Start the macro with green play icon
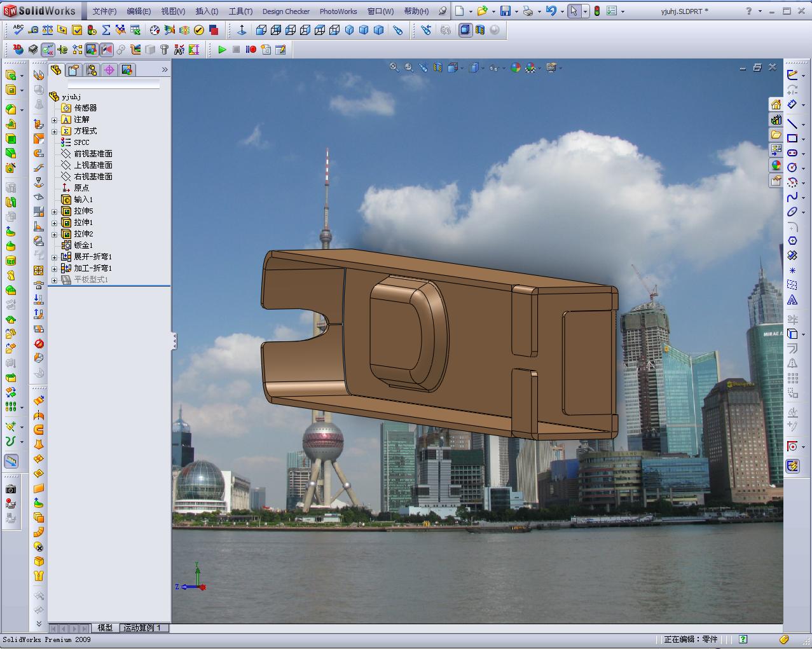Viewport: 812px width, 649px height. [222, 50]
